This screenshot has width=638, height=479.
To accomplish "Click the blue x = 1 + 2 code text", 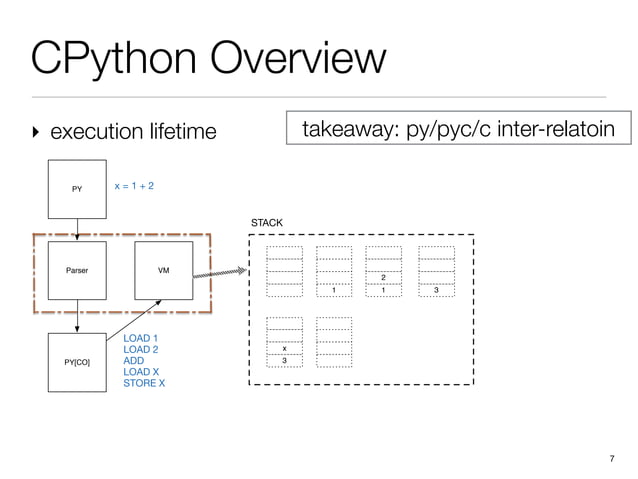I will click(x=134, y=186).
